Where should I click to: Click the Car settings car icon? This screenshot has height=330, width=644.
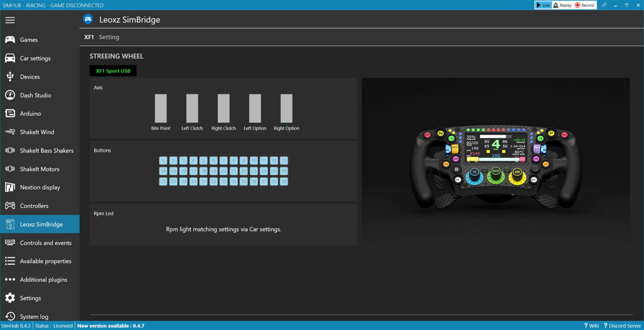[x=10, y=58]
